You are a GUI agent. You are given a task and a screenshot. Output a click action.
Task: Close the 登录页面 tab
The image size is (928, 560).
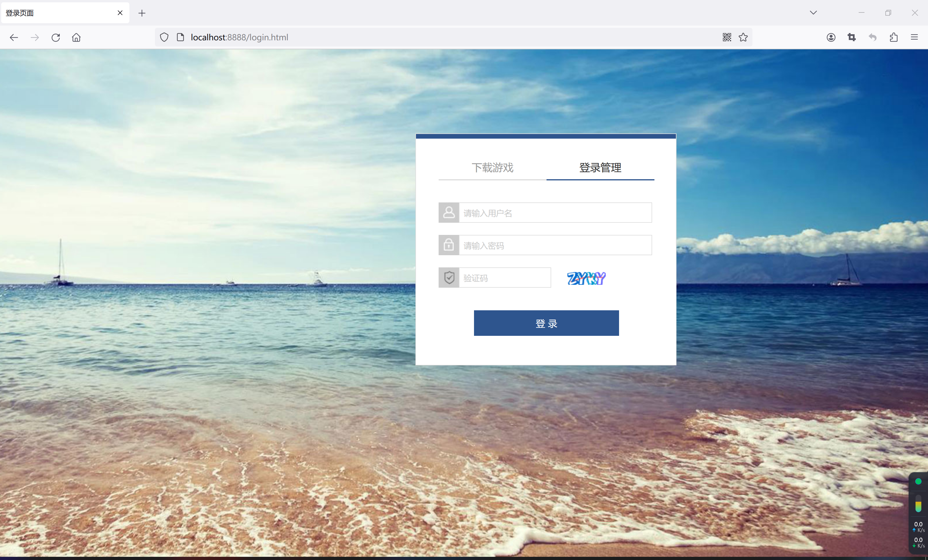[120, 13]
